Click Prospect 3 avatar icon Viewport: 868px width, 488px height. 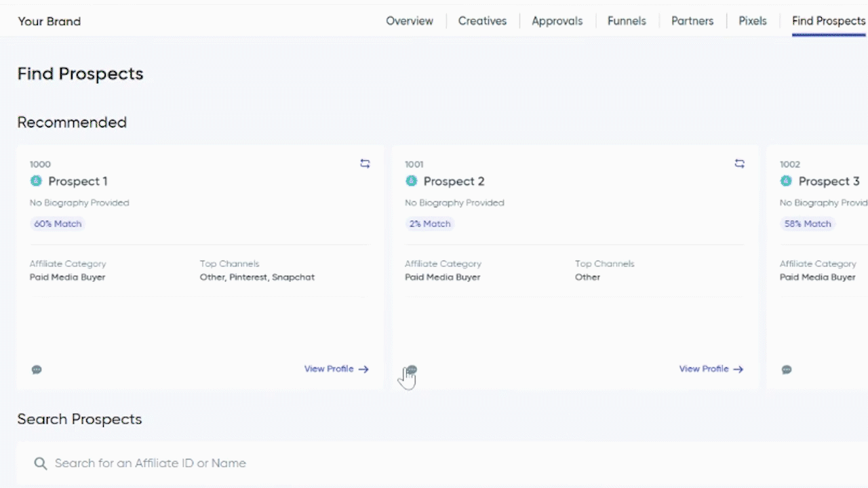point(786,181)
